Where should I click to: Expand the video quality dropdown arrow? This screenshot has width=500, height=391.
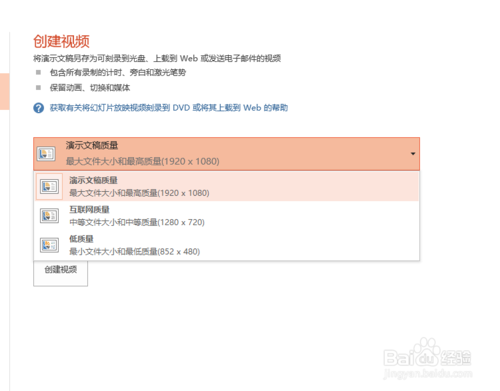[x=413, y=154]
